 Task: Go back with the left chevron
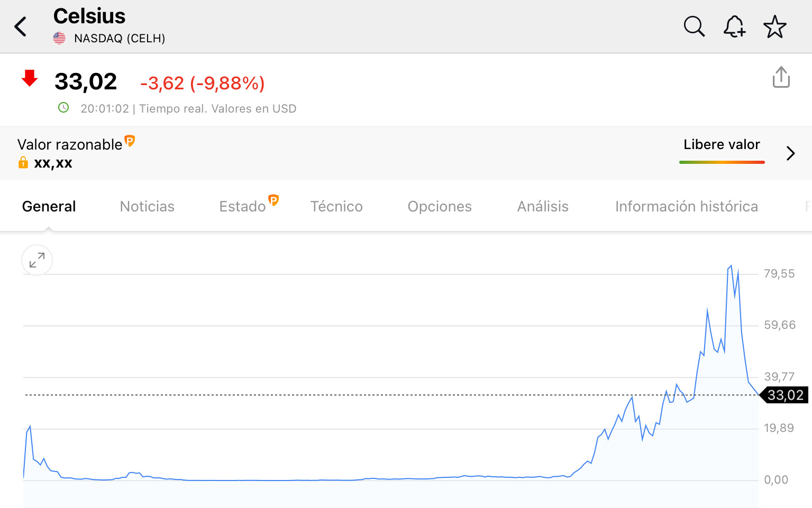pos(21,26)
